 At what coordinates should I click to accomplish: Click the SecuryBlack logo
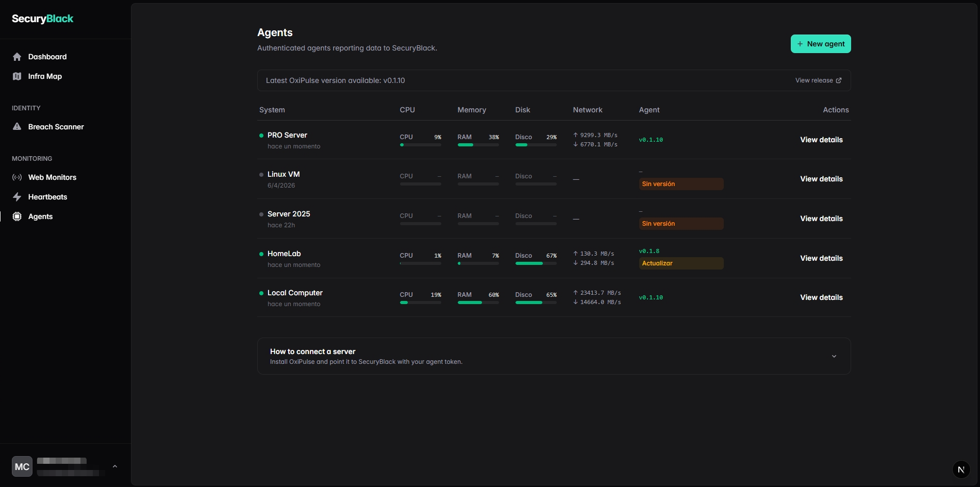point(43,19)
